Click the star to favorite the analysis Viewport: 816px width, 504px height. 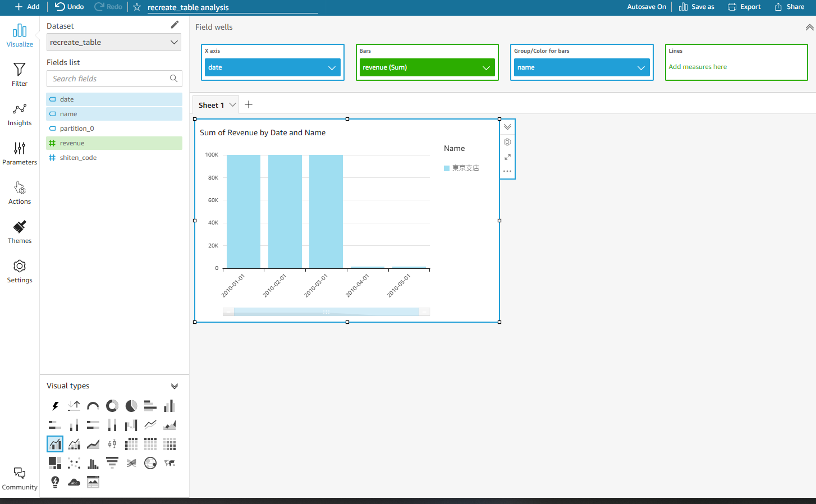click(x=137, y=7)
